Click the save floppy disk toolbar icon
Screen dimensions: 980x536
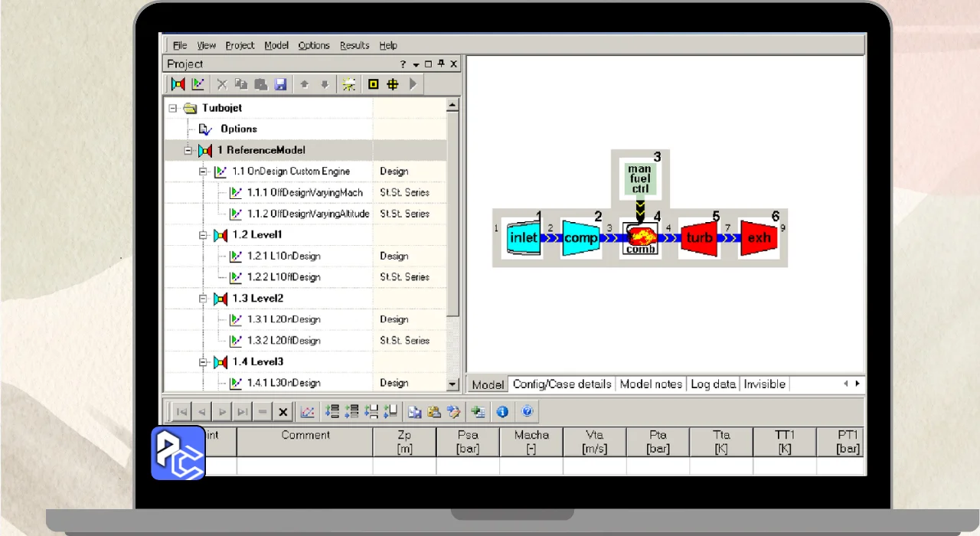[281, 84]
